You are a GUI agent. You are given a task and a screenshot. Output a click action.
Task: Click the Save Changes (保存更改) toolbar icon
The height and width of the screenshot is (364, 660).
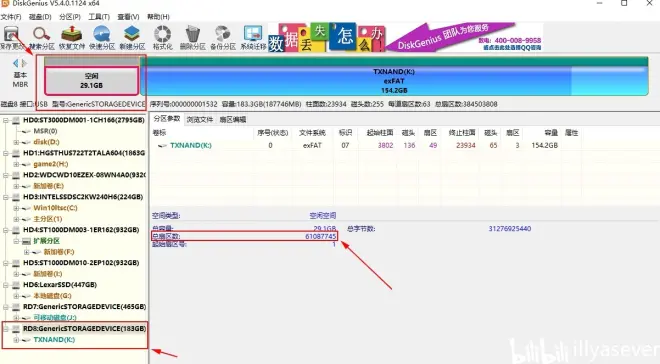pyautogui.click(x=11, y=38)
